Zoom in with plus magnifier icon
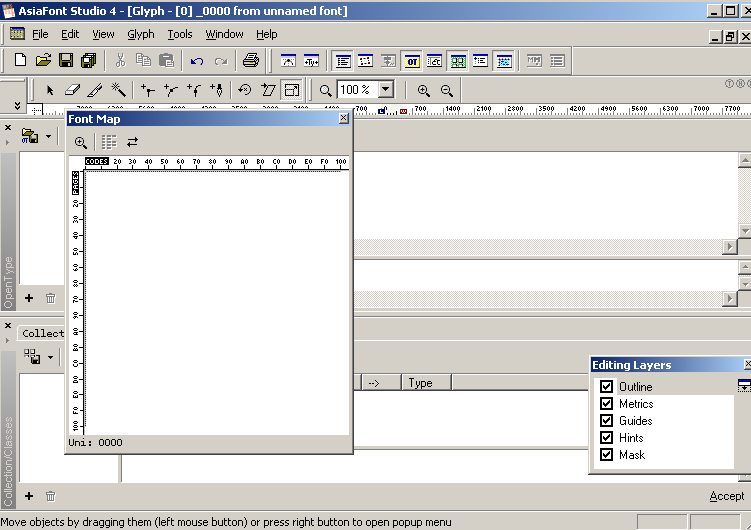 pyautogui.click(x=423, y=90)
